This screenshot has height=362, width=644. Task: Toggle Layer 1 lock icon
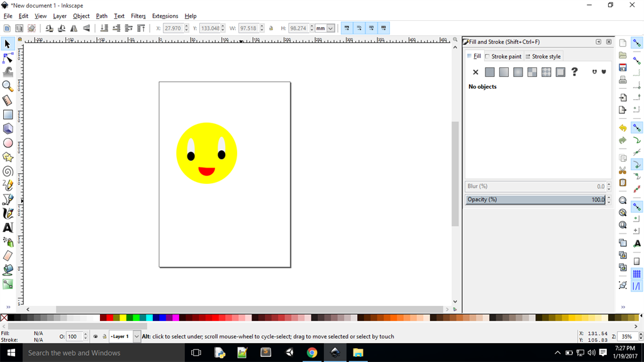coord(104,337)
